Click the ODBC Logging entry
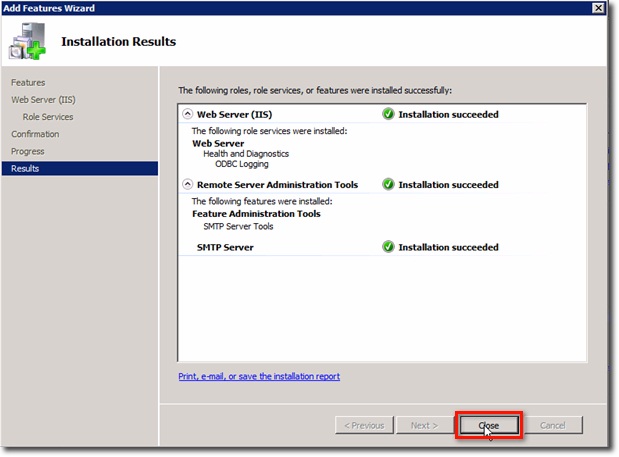Screen dimensions: 619x457 (x=242, y=164)
